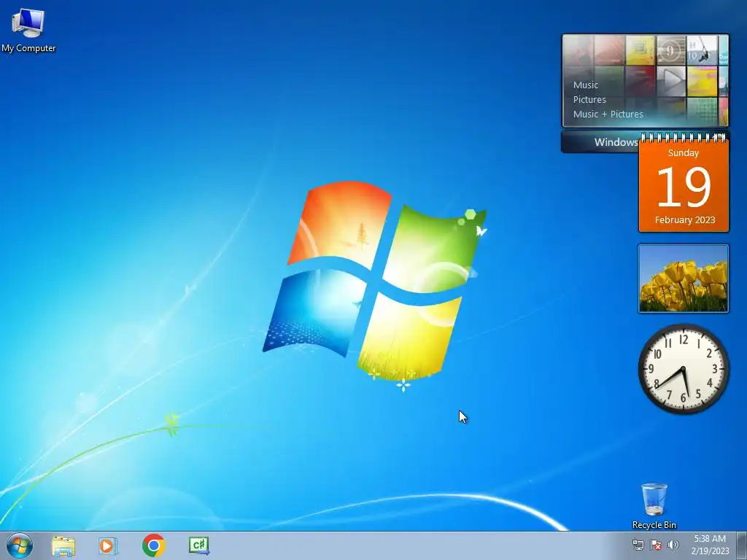Open the My Computer desktop icon
The width and height of the screenshot is (747, 560).
pyautogui.click(x=28, y=29)
